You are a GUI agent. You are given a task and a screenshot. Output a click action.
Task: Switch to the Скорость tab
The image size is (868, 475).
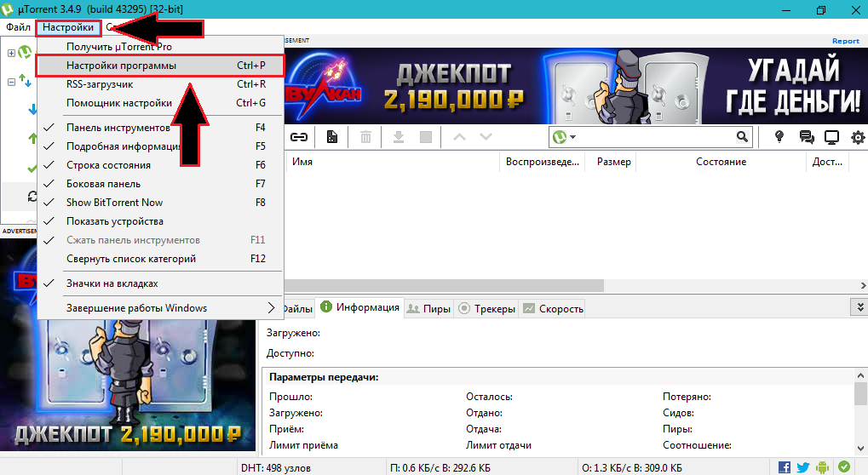tap(553, 308)
